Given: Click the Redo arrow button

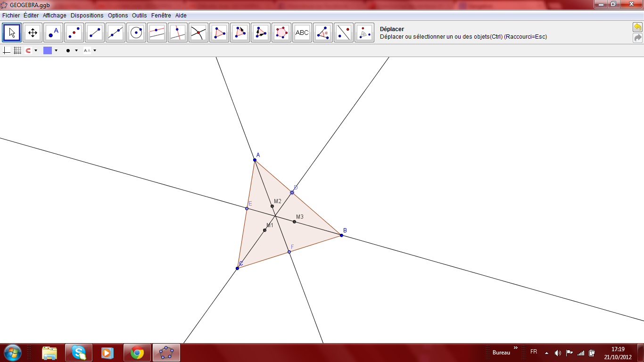Looking at the screenshot, I should pos(637,38).
